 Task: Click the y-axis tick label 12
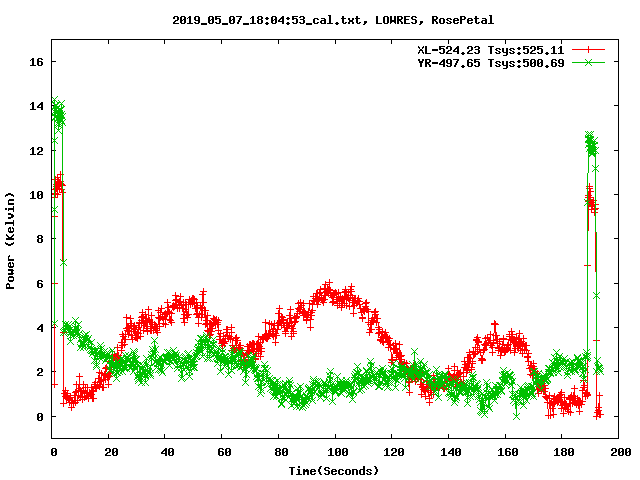pyautogui.click(x=36, y=151)
